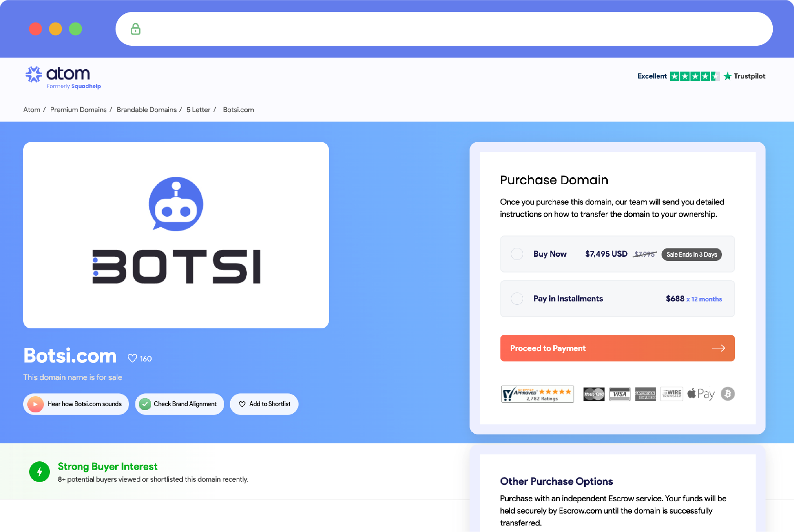Select the Visa payment icon
794x532 pixels.
click(x=619, y=394)
